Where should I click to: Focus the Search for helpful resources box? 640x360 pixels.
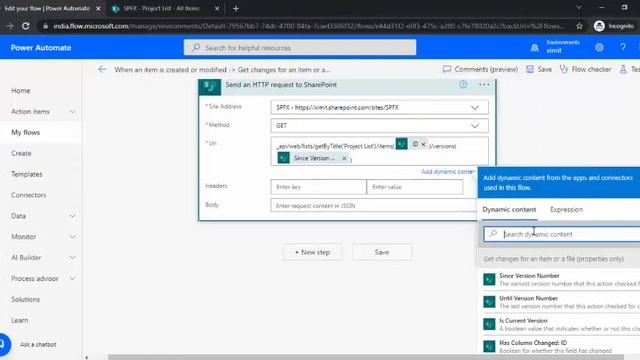point(300,47)
